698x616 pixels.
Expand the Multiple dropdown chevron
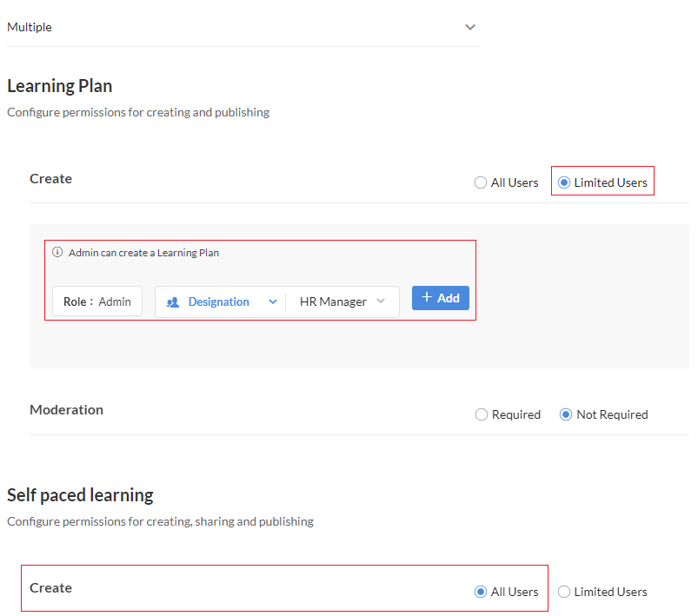coord(470,27)
